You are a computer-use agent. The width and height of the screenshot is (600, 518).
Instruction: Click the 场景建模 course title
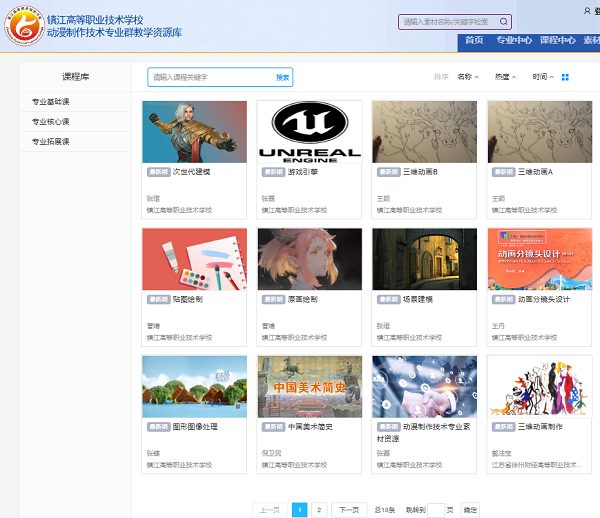click(x=418, y=299)
